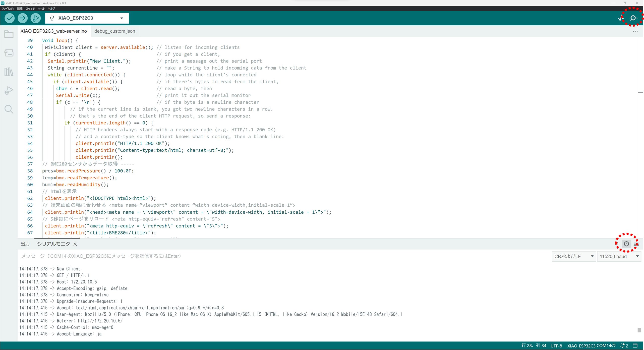
Task: Switch to the 出力 output tab
Action: pos(25,244)
